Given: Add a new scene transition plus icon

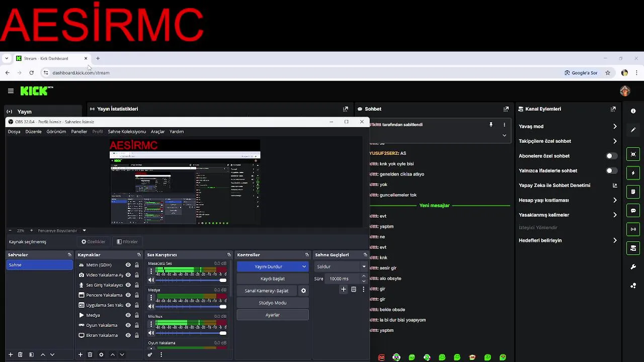Looking at the screenshot, I should pos(344,290).
